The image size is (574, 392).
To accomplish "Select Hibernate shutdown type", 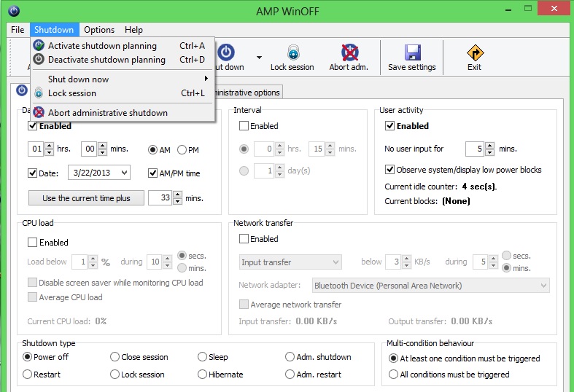I will click(203, 374).
